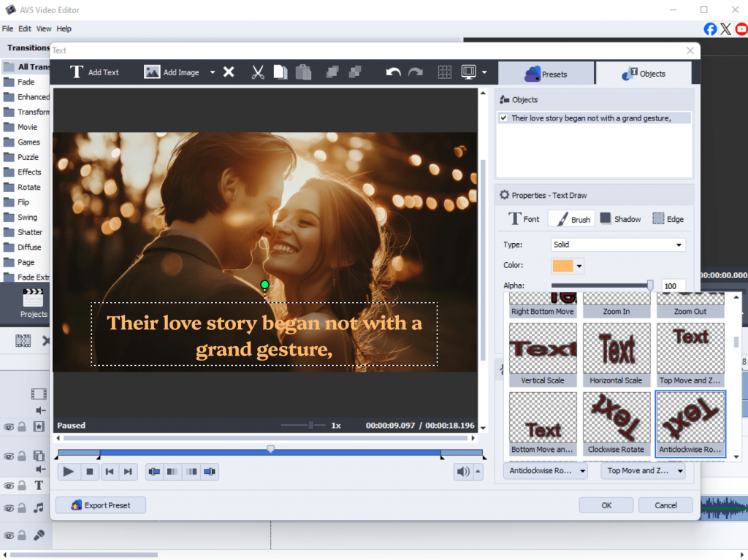This screenshot has width=748, height=560.
Task: Click the Export Preset button
Action: [x=101, y=505]
